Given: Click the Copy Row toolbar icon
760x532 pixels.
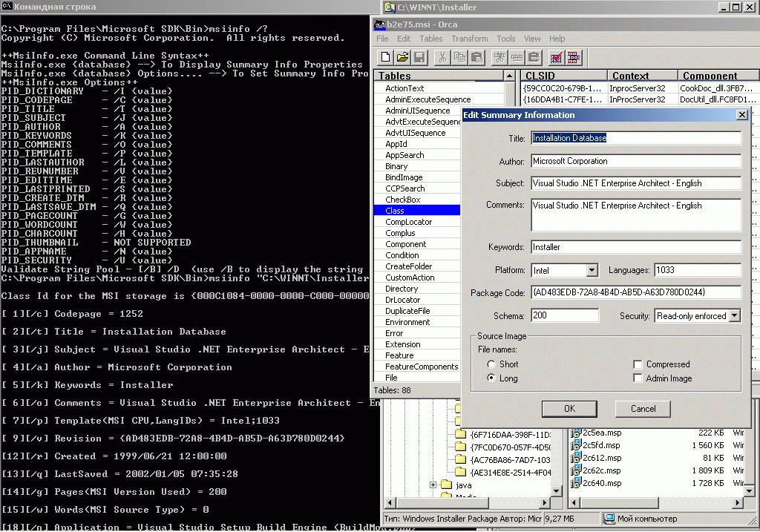Looking at the screenshot, I should point(517,58).
